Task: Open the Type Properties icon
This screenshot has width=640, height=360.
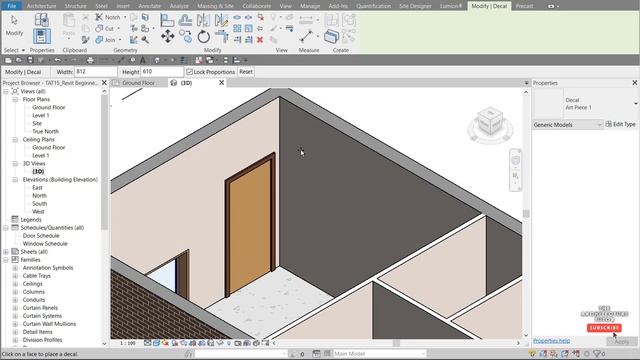Action: coord(41,19)
